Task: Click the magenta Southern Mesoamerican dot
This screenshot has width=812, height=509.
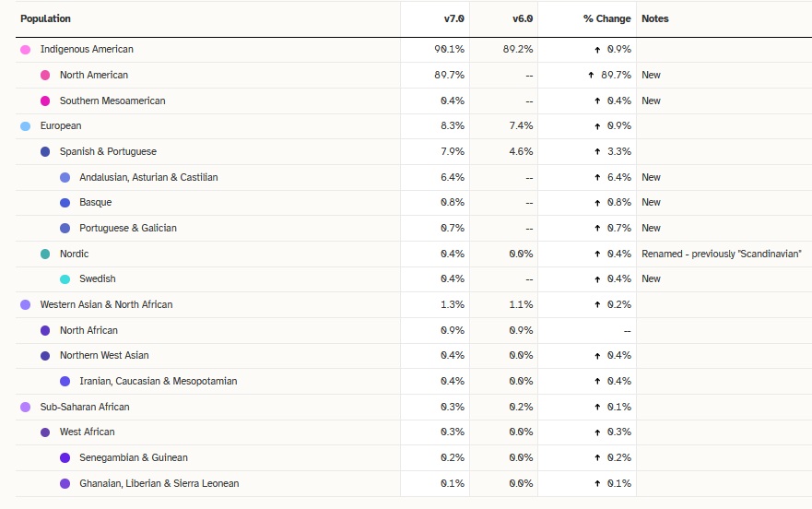Action: pos(45,101)
